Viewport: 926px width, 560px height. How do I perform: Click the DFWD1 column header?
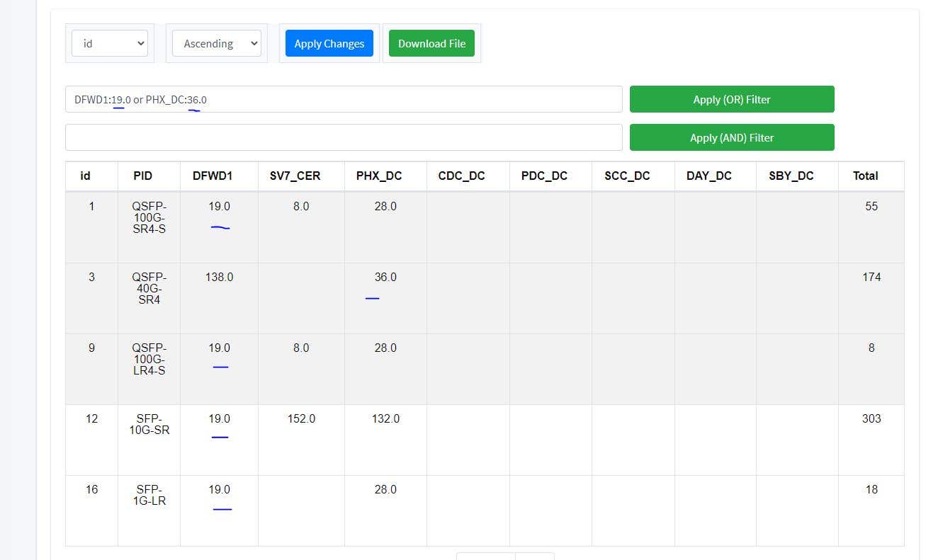[213, 176]
